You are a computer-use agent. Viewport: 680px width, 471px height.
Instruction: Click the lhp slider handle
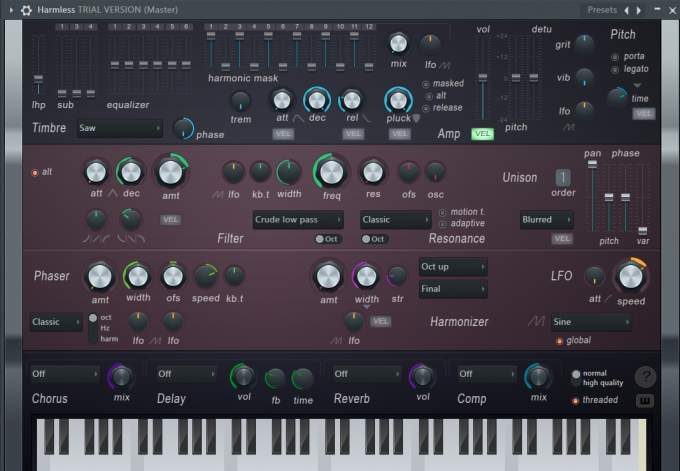click(38, 78)
